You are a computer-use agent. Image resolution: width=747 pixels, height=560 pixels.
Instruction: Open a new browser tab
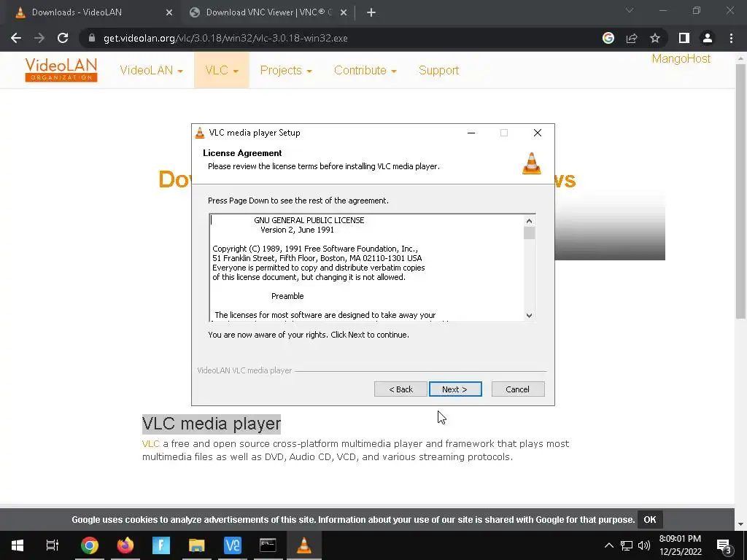[x=371, y=13]
